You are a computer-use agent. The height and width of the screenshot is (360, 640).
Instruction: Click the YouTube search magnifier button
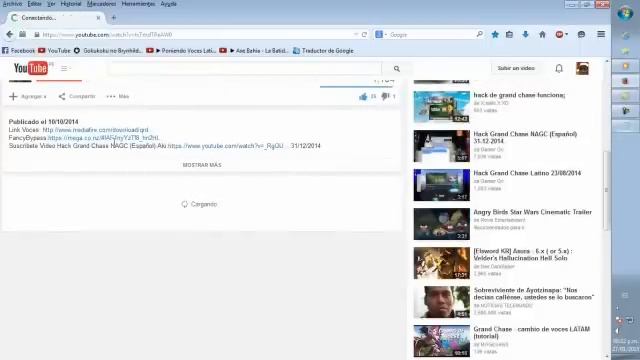396,69
